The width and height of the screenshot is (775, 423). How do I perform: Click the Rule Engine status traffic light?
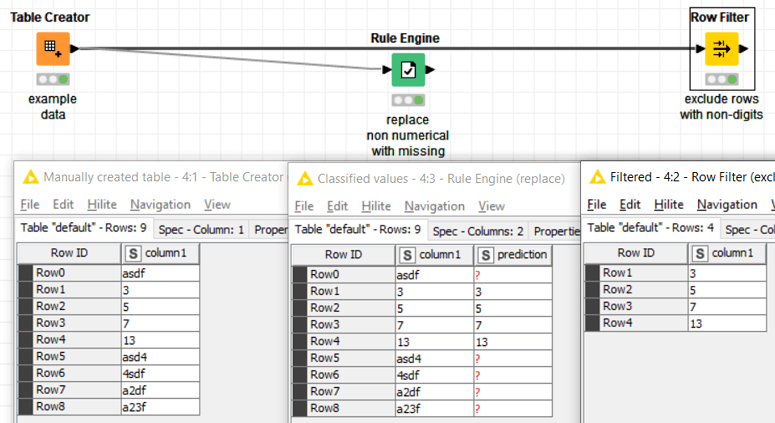click(407, 100)
